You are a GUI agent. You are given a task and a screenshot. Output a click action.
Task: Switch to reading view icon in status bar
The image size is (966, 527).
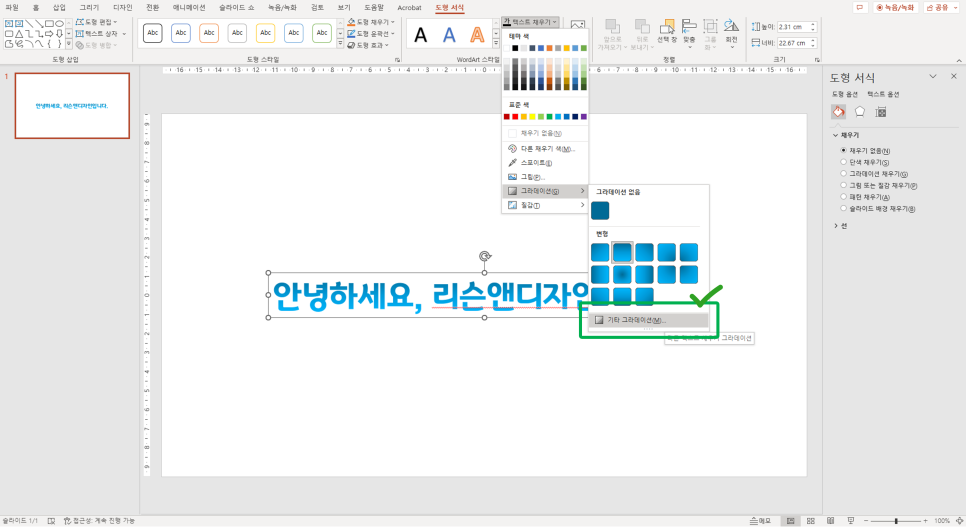pyautogui.click(x=830, y=521)
